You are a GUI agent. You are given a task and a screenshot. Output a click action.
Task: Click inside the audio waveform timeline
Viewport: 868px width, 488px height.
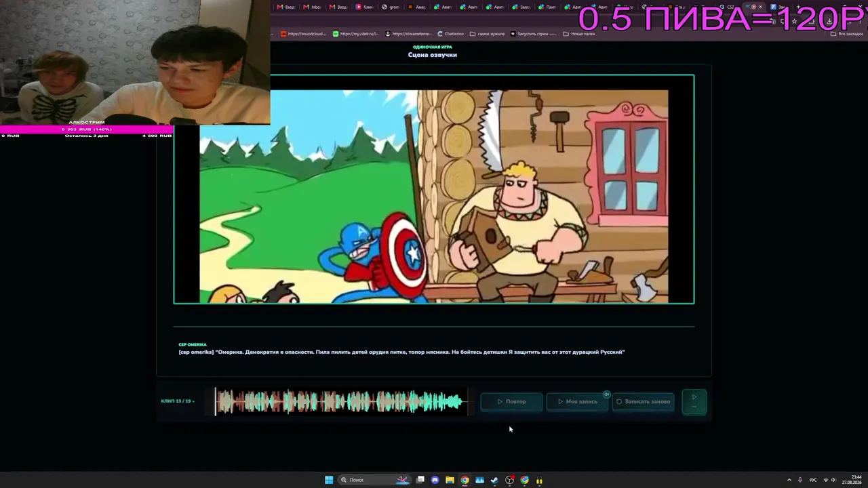(x=341, y=401)
